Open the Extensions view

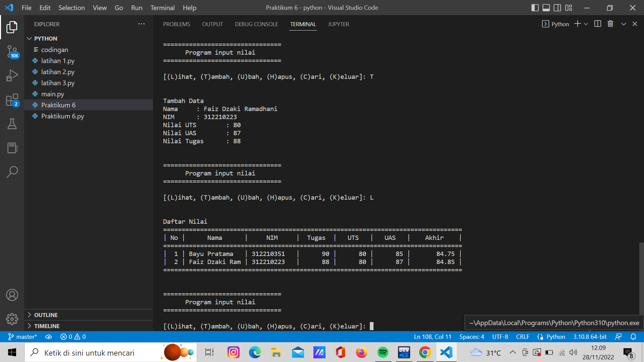[x=12, y=100]
